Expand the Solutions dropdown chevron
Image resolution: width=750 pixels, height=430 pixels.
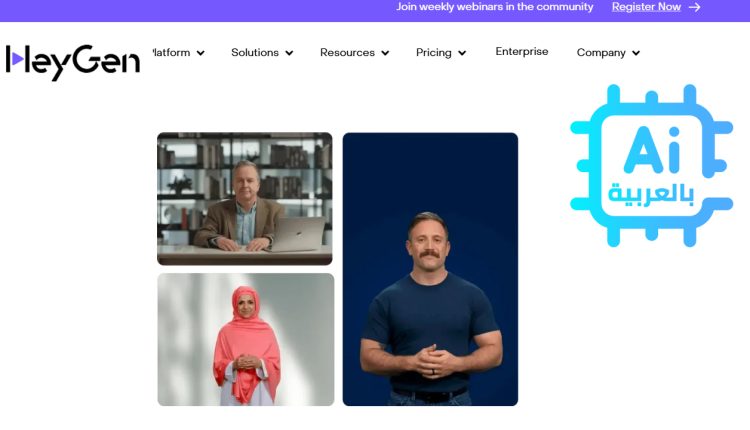click(x=289, y=53)
